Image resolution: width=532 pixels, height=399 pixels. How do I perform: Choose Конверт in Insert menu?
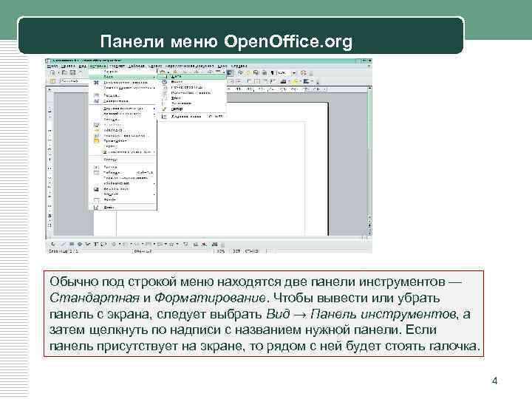click(x=123, y=159)
